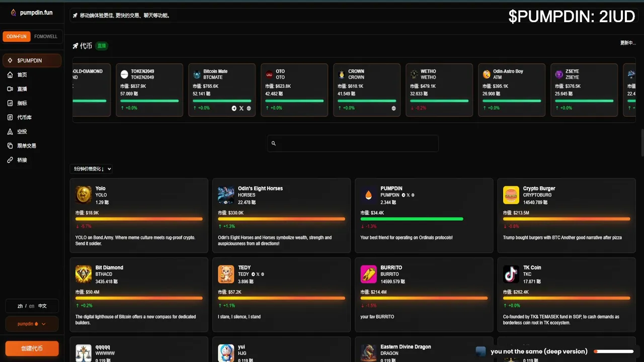Screen dimensions: 644x362
Task: Select en language option
Action: click(32, 306)
